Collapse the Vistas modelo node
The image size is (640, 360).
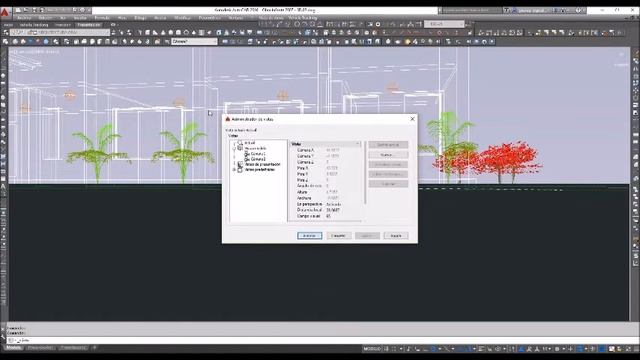234,148
